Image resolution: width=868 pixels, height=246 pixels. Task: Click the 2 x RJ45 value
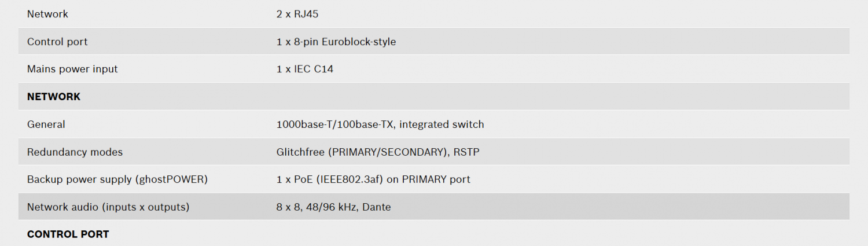click(297, 14)
